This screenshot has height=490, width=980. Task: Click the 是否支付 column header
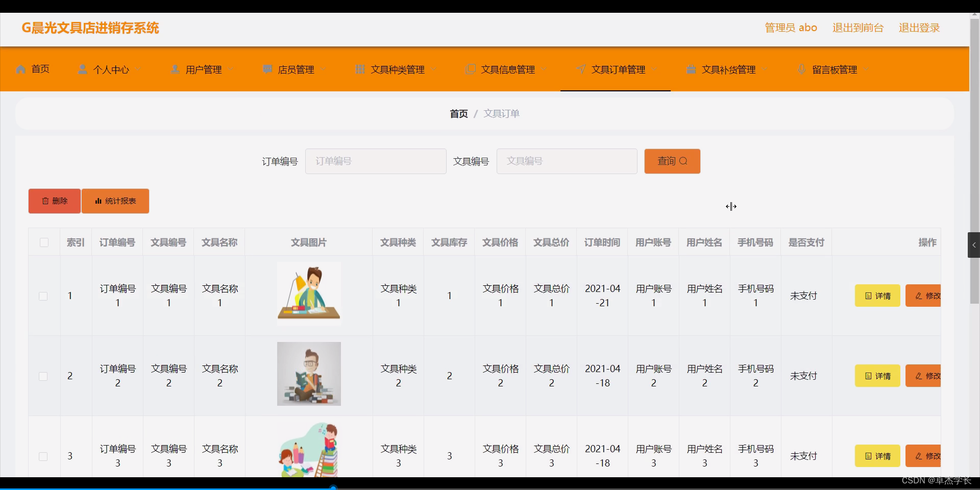tap(806, 242)
